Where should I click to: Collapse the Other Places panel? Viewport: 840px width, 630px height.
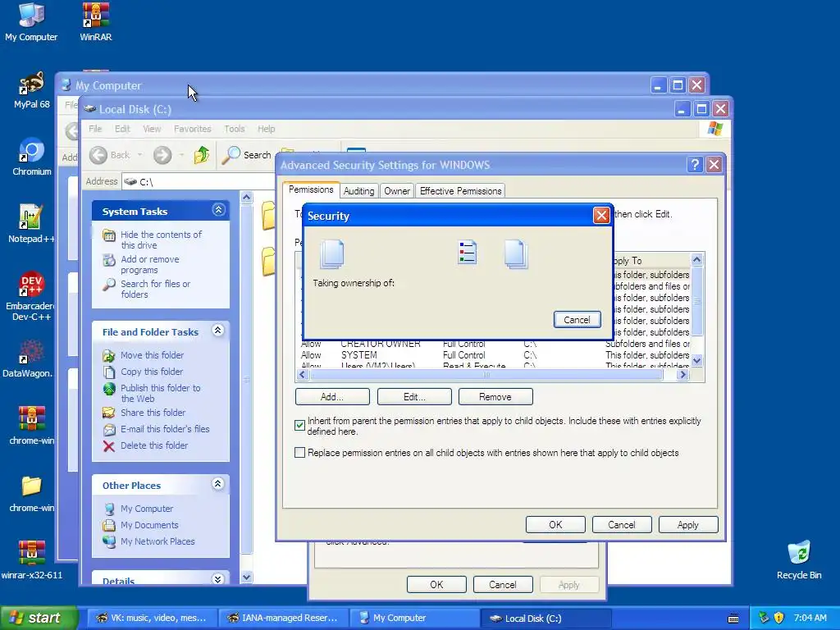point(218,484)
